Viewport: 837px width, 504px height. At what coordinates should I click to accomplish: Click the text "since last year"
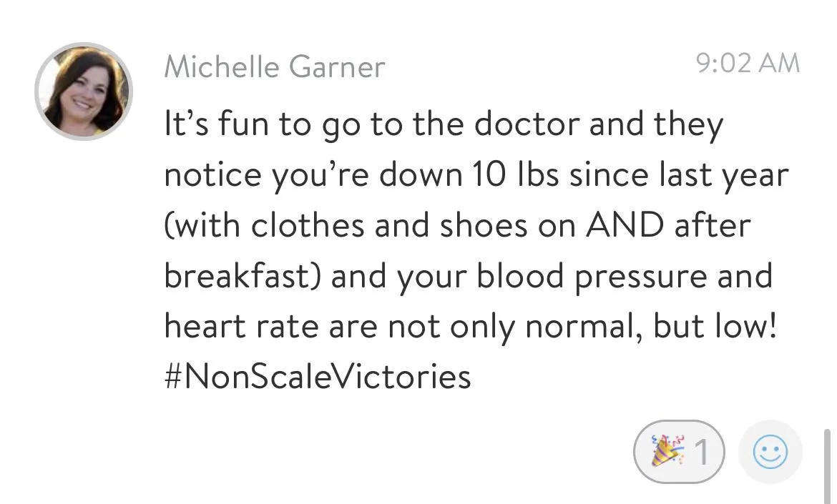click(679, 176)
